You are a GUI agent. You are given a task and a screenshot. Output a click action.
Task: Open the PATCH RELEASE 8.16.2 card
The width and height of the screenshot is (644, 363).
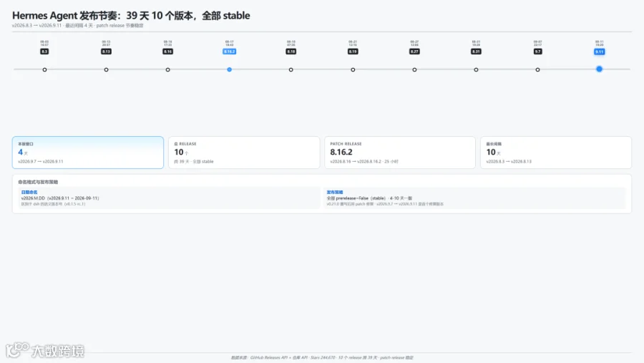pyautogui.click(x=400, y=153)
